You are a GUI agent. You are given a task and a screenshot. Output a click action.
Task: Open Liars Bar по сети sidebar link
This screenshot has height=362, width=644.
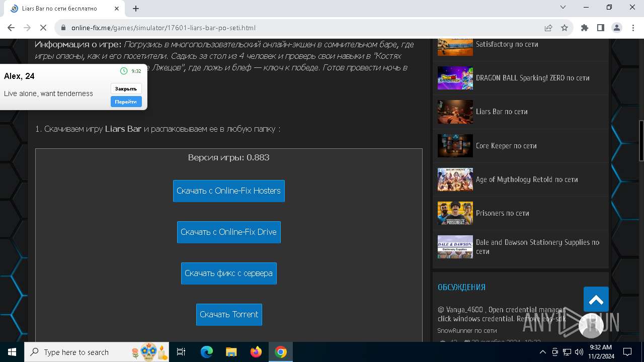click(502, 112)
